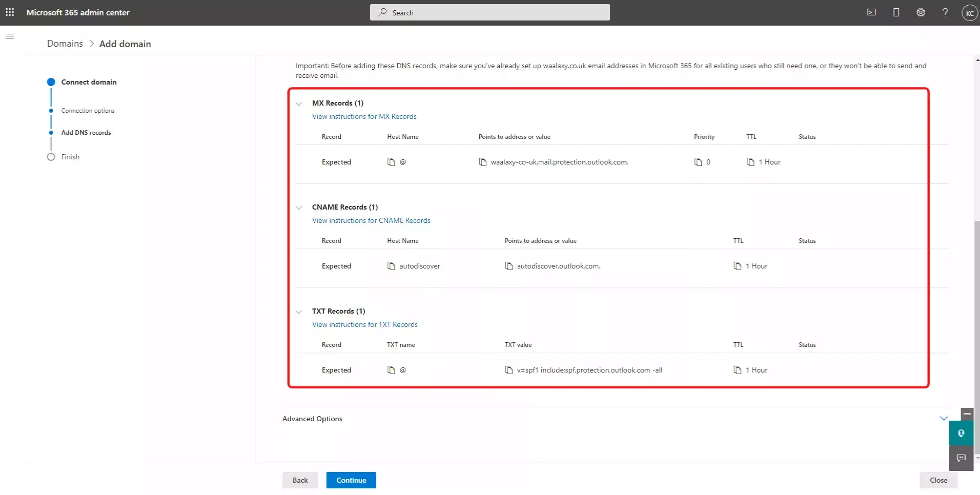The image size is (980, 495).
Task: Copy the autodiscover.outlook.com address value
Action: [508, 266]
